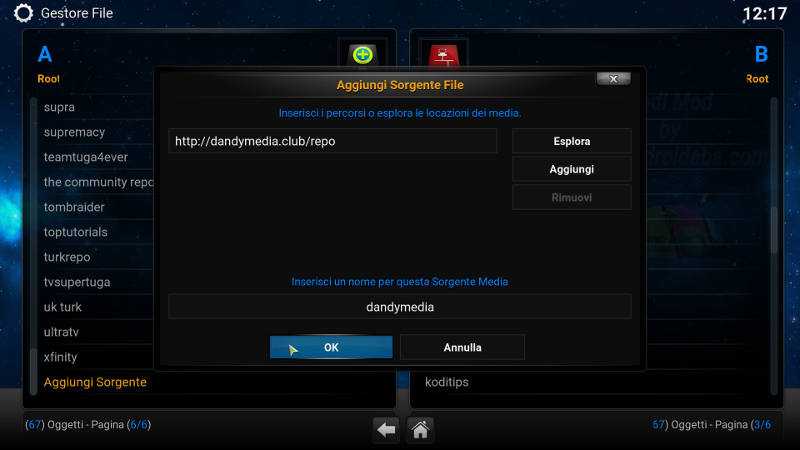
Task: Select koditips in panel B
Action: click(446, 382)
